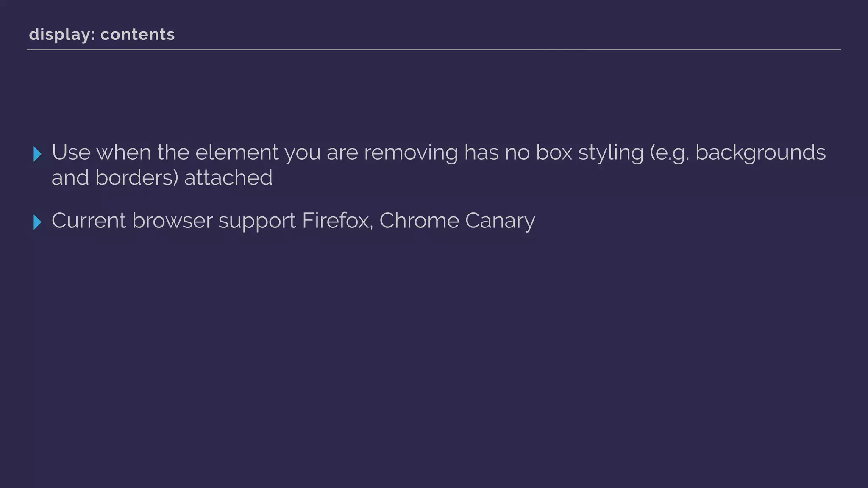This screenshot has width=868, height=488.
Task: Click the word 'Use' in first bullet
Action: (x=71, y=152)
